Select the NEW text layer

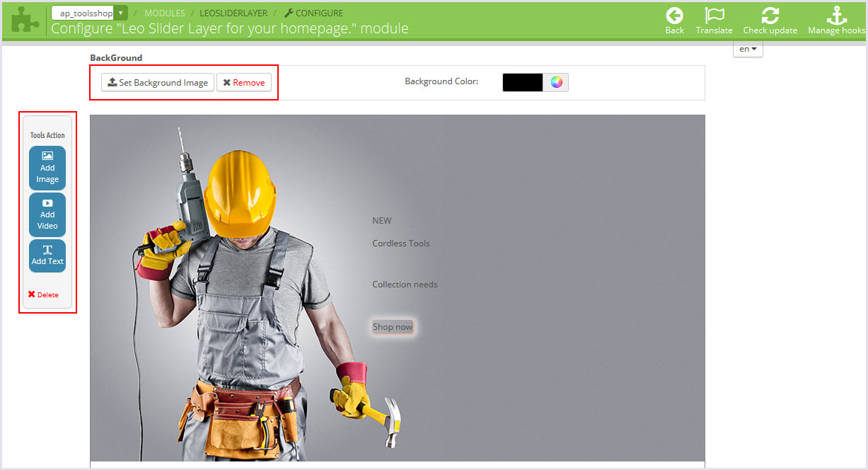point(382,221)
